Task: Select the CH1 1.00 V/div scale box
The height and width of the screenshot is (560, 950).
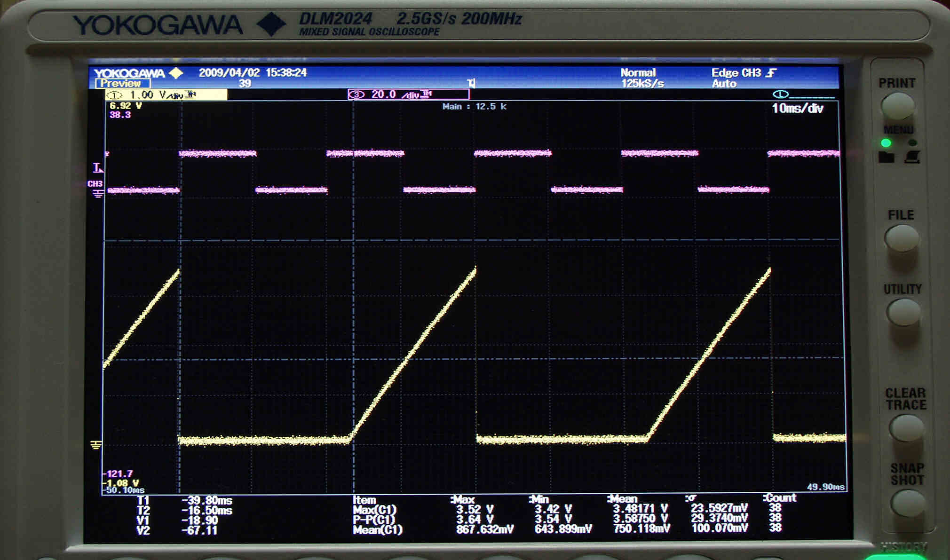Action: pyautogui.click(x=166, y=95)
